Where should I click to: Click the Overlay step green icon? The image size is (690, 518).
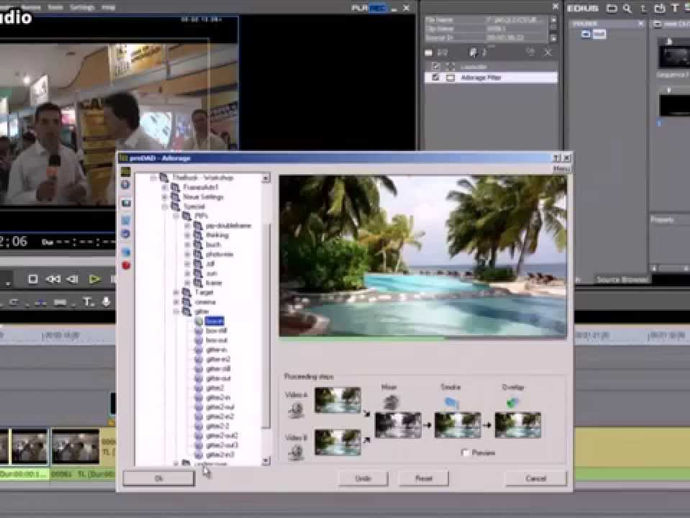coord(512,402)
